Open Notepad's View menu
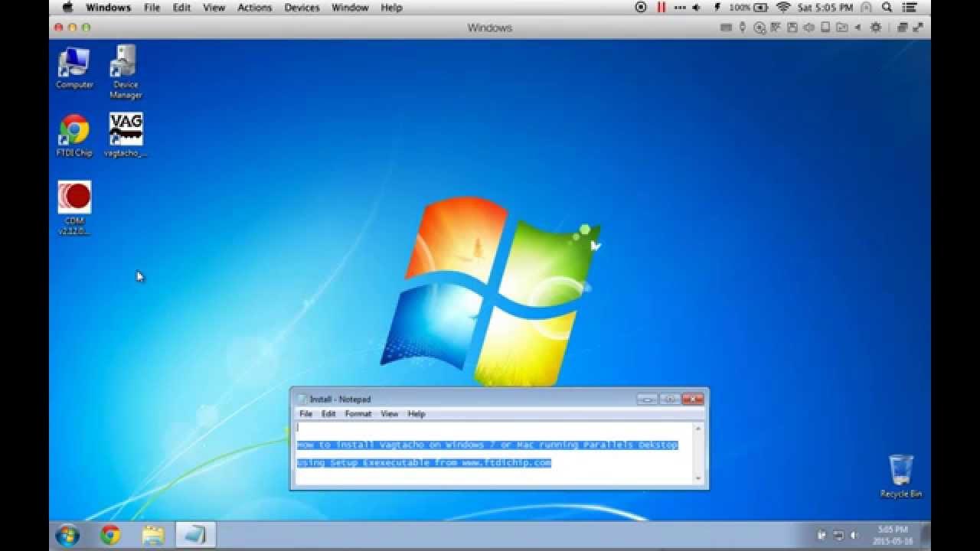Image resolution: width=980 pixels, height=551 pixels. [390, 414]
